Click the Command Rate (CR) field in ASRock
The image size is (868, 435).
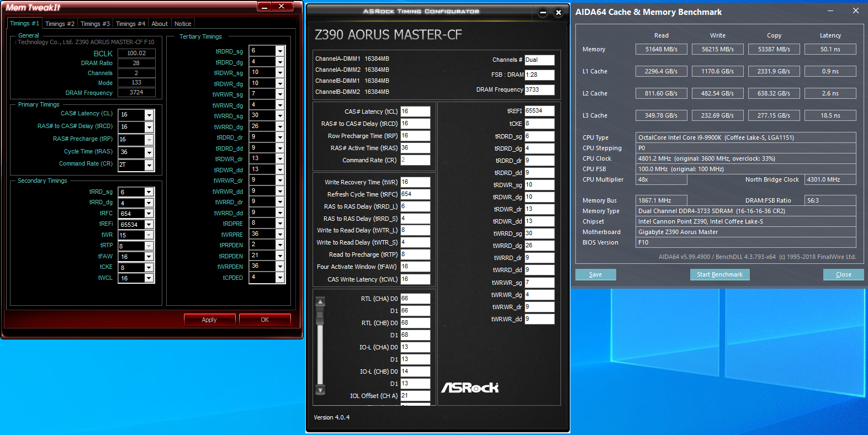point(415,160)
